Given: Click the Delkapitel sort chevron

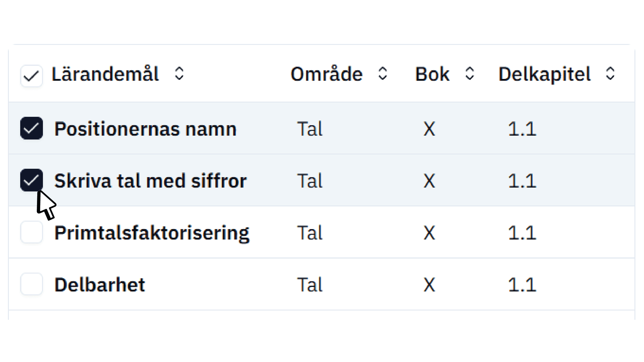Looking at the screenshot, I should click(610, 74).
